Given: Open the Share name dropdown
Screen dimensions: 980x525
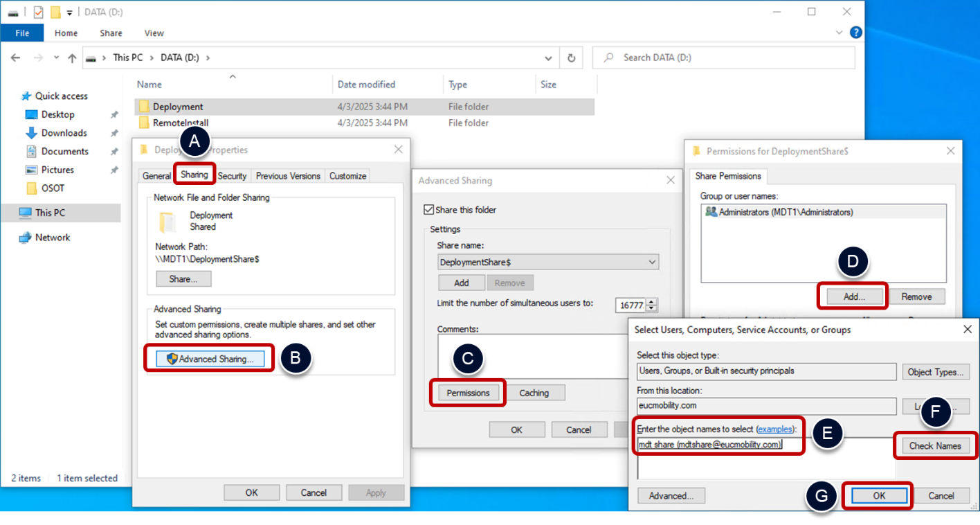Looking at the screenshot, I should tap(651, 262).
